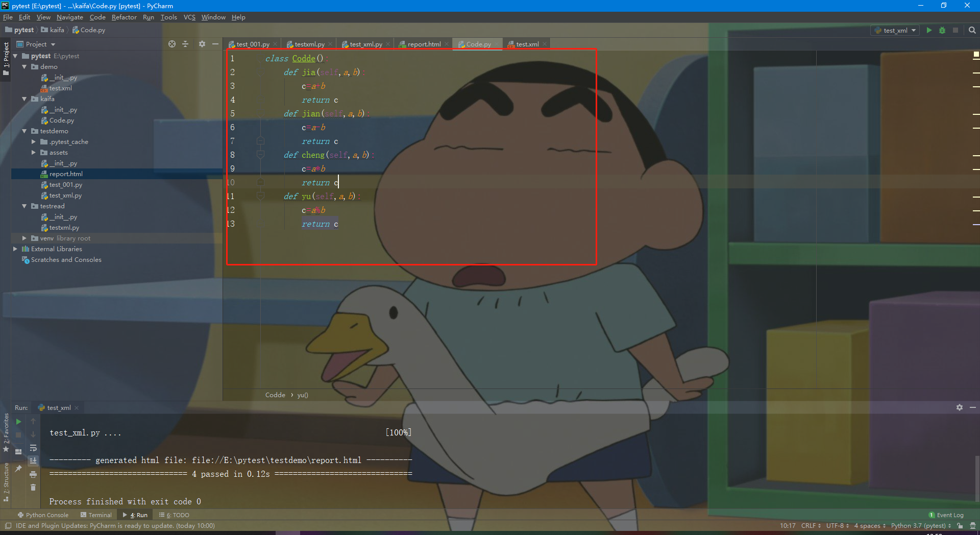Viewport: 980px width, 535px height.
Task: Collapse the kaifa folder
Action: pos(24,99)
